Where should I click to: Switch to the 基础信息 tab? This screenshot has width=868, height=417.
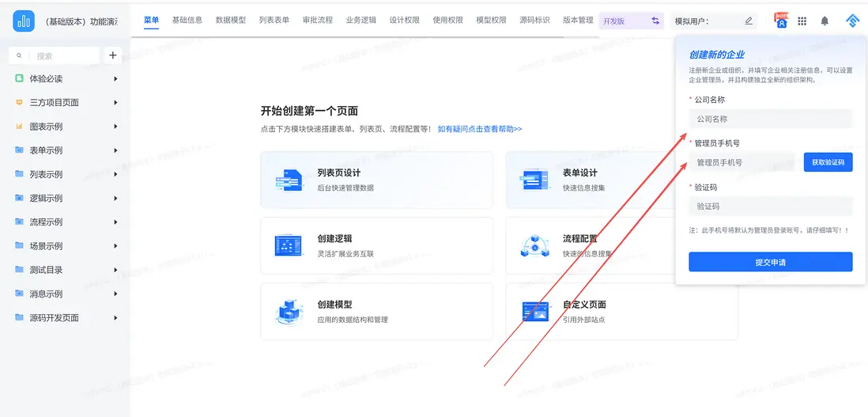(x=187, y=20)
